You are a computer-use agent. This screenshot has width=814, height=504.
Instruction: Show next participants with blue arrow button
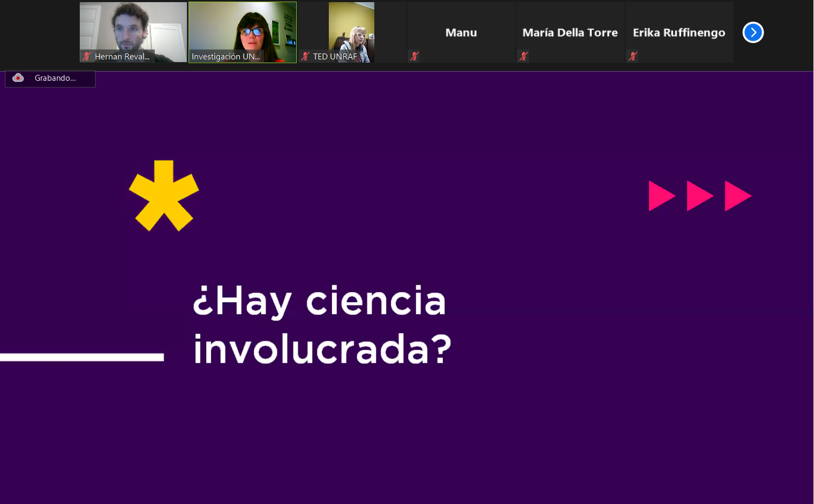pos(753,33)
